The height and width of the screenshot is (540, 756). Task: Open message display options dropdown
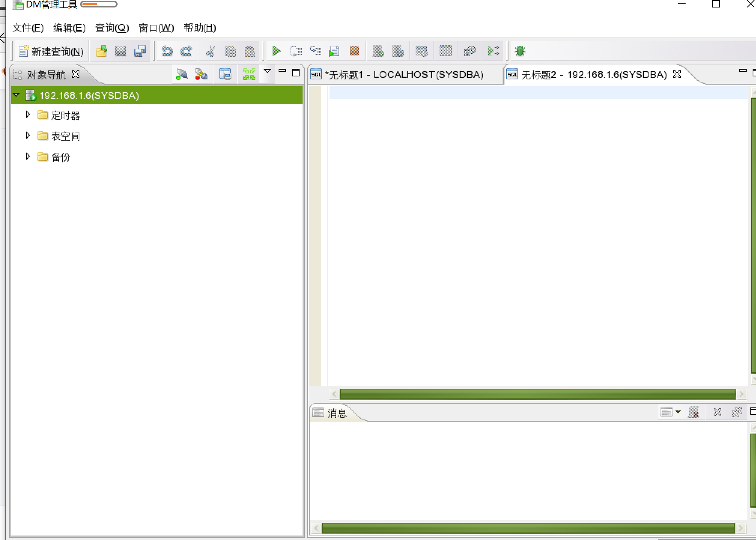click(678, 412)
